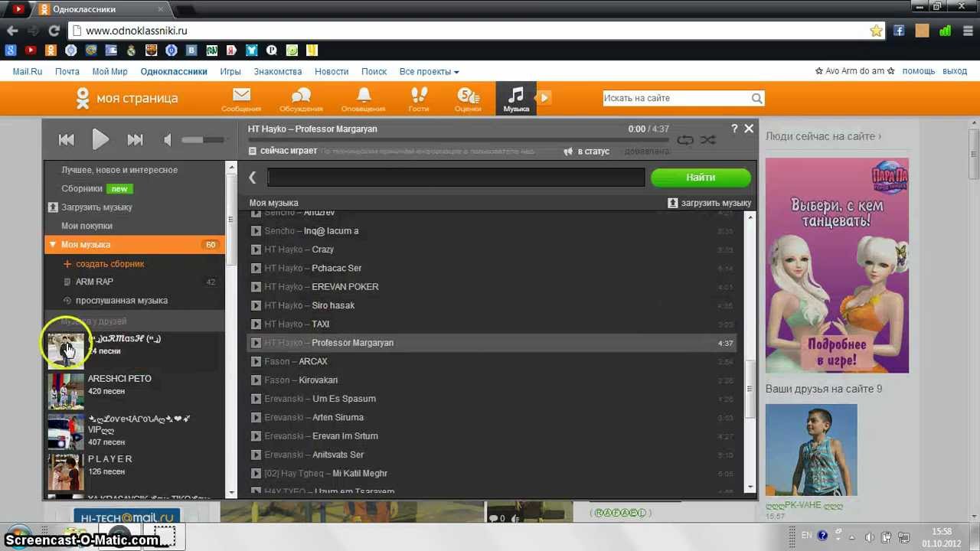Image resolution: width=980 pixels, height=551 pixels.
Task: Toggle repeat mode
Action: coord(685,140)
